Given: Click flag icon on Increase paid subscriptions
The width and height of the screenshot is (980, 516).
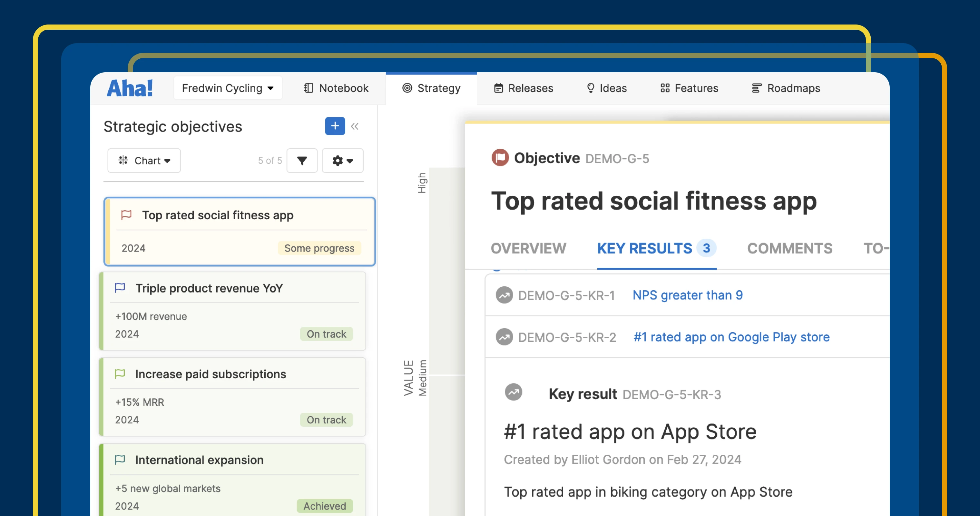Looking at the screenshot, I should 120,374.
